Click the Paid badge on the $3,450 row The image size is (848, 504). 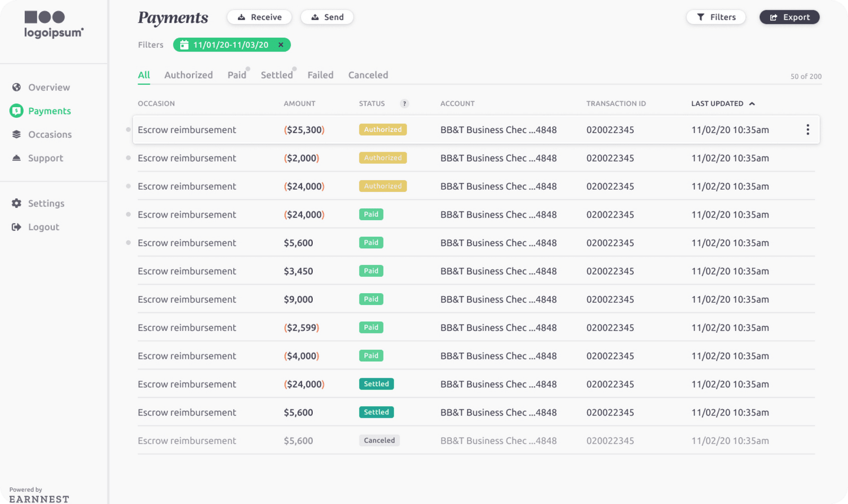coord(371,271)
